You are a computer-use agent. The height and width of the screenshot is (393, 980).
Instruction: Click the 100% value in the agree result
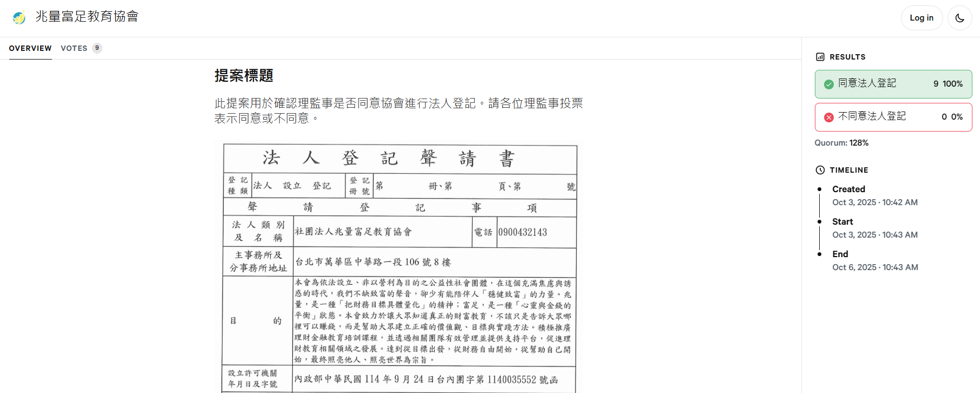tap(952, 84)
